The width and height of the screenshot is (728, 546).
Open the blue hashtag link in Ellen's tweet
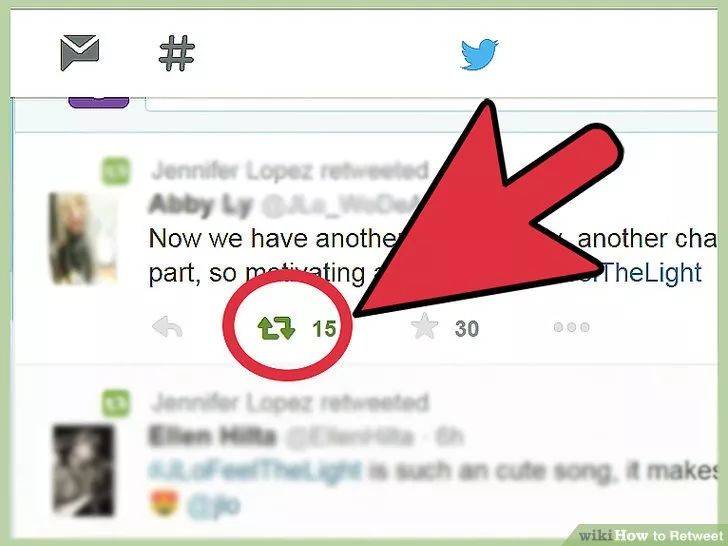click(x=254, y=470)
